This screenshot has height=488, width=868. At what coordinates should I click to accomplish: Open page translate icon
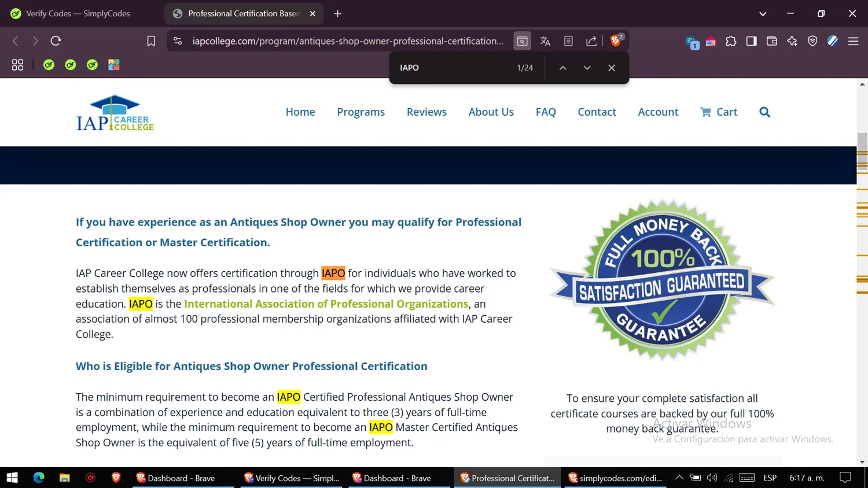coord(545,41)
